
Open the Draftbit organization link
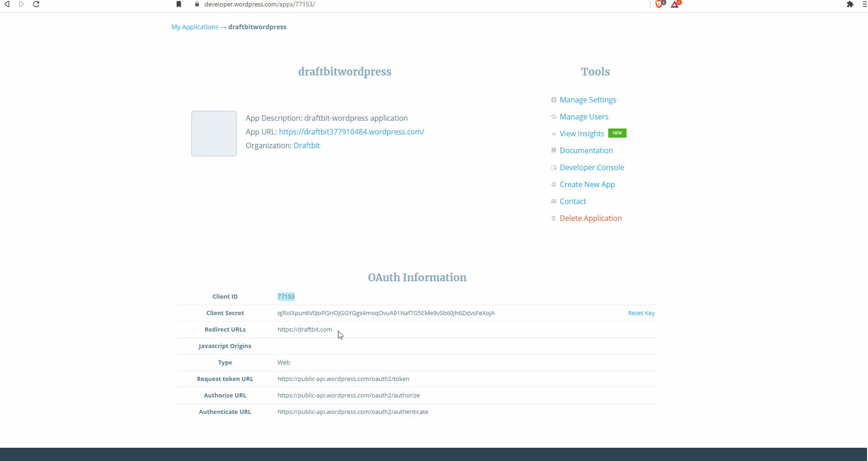306,145
